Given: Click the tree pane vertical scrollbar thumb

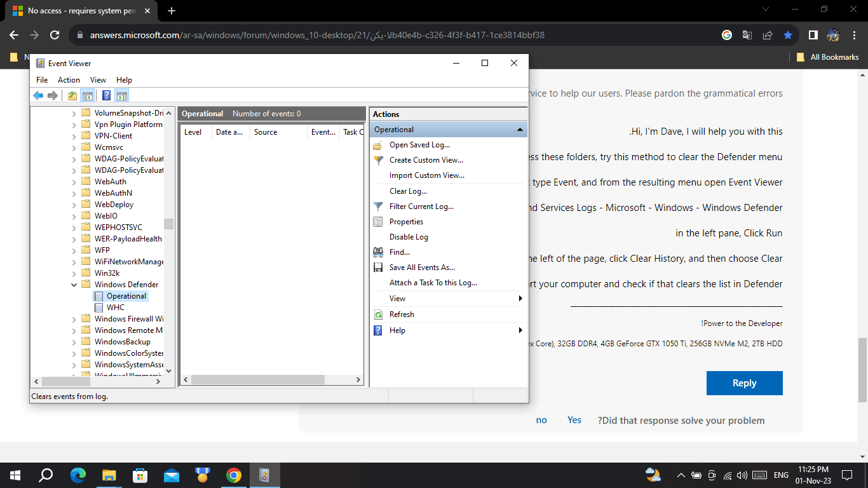Looking at the screenshot, I should (x=168, y=224).
